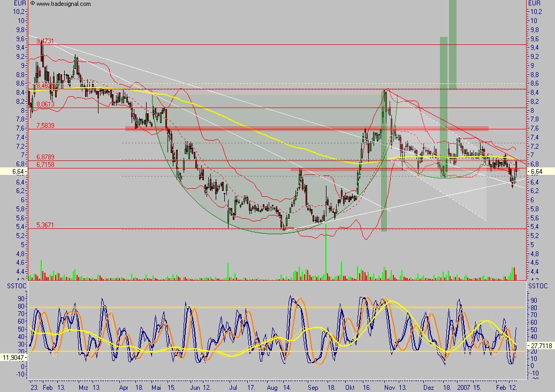The width and height of the screenshot is (555, 392).
Task: Click the Apr month label on the date axis
Action: (124, 387)
